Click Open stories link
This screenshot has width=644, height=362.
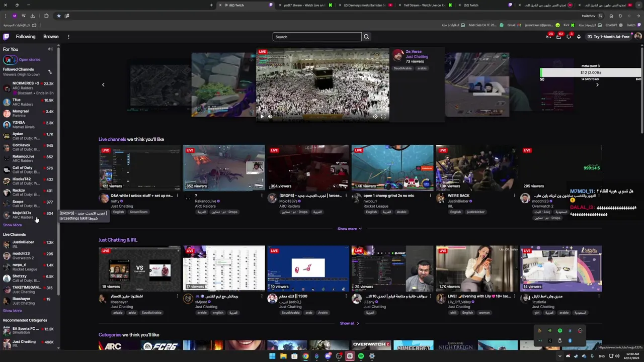tap(29, 60)
